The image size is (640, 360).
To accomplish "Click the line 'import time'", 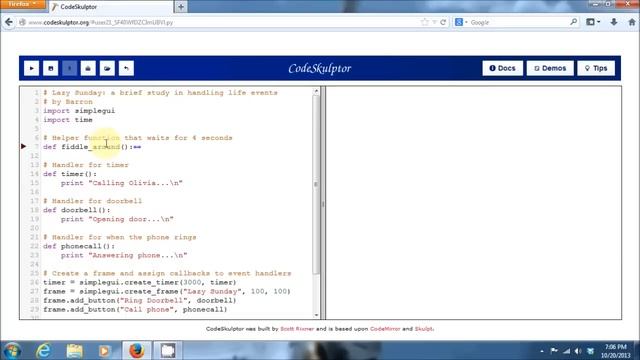I will coord(68,120).
